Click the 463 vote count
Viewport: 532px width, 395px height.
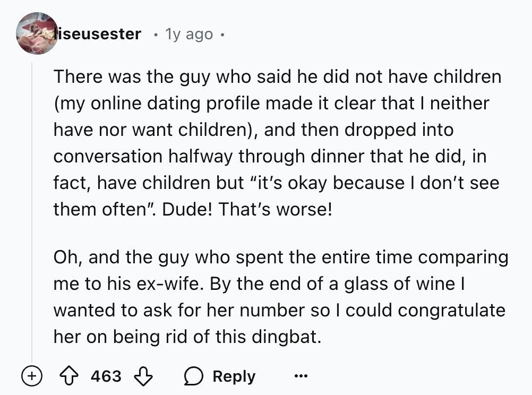click(x=106, y=376)
